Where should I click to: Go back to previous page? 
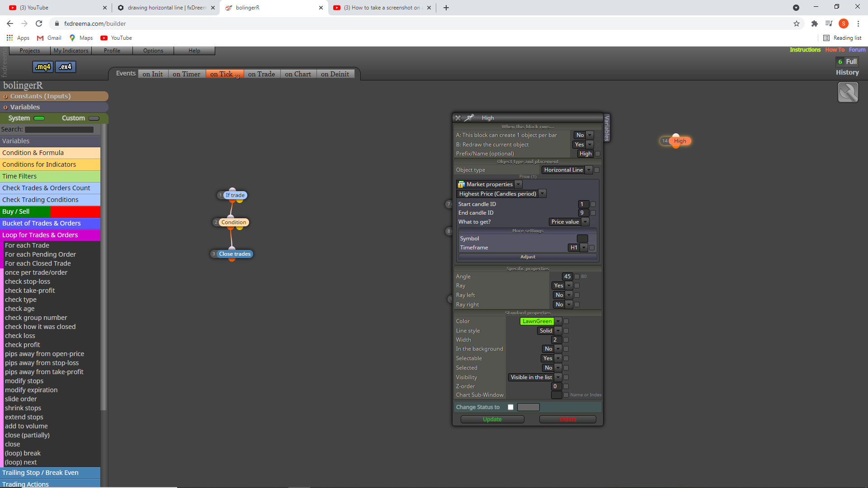(10, 23)
